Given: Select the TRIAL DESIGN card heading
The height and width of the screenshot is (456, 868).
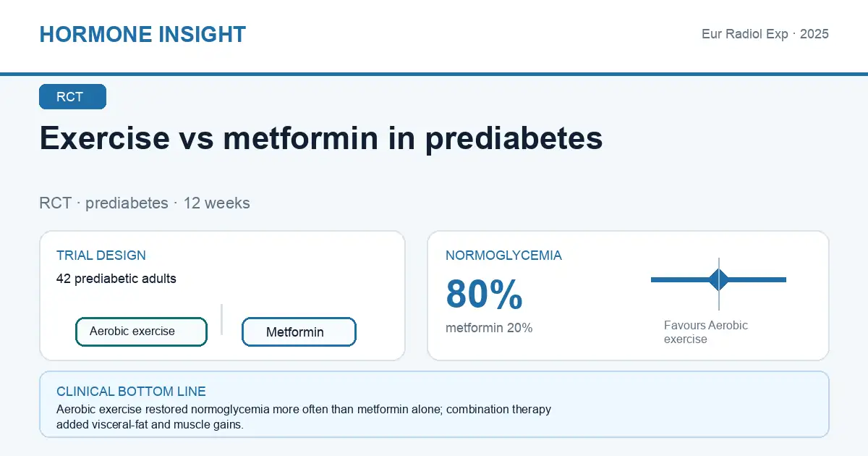Looking at the screenshot, I should [x=101, y=256].
